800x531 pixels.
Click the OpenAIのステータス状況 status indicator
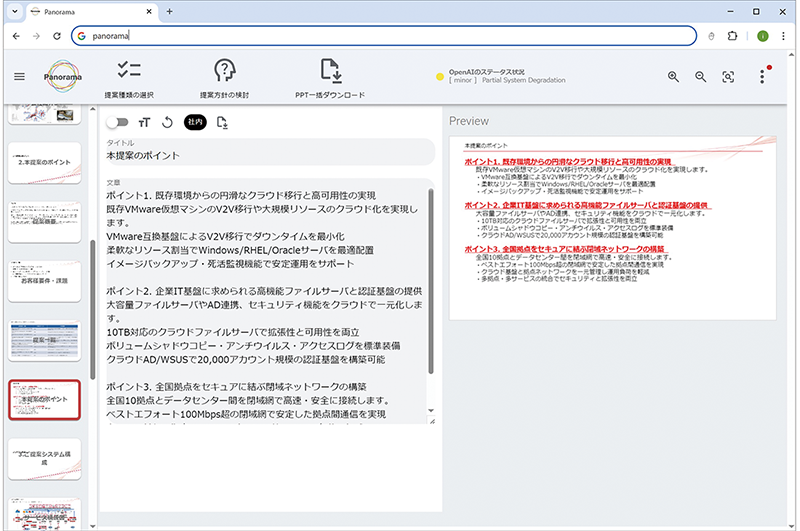click(500, 77)
